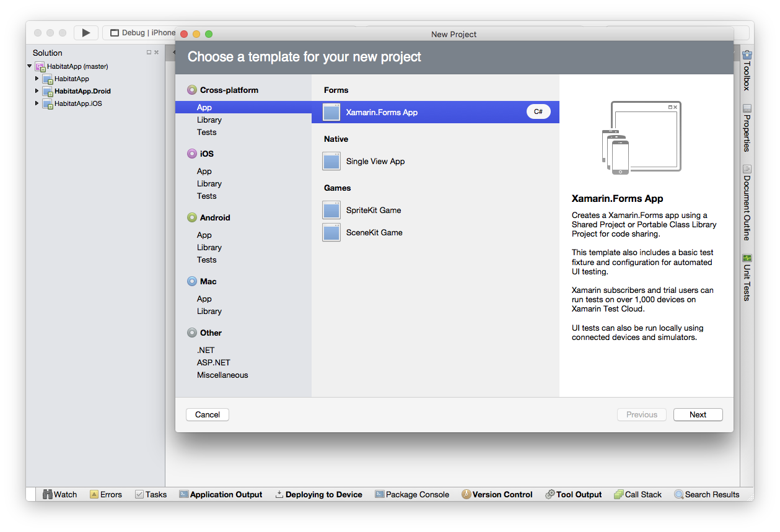Select App under the Android category

point(204,235)
